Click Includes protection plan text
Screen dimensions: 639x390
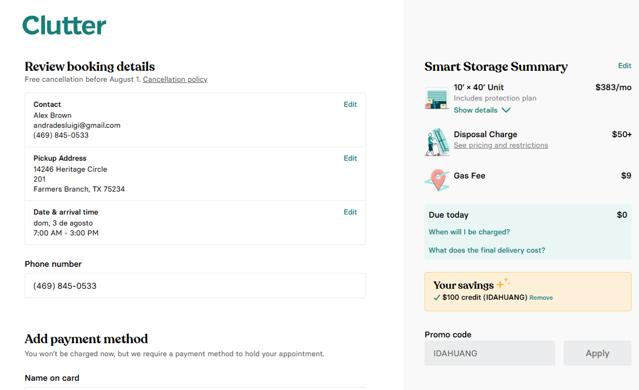[495, 98]
